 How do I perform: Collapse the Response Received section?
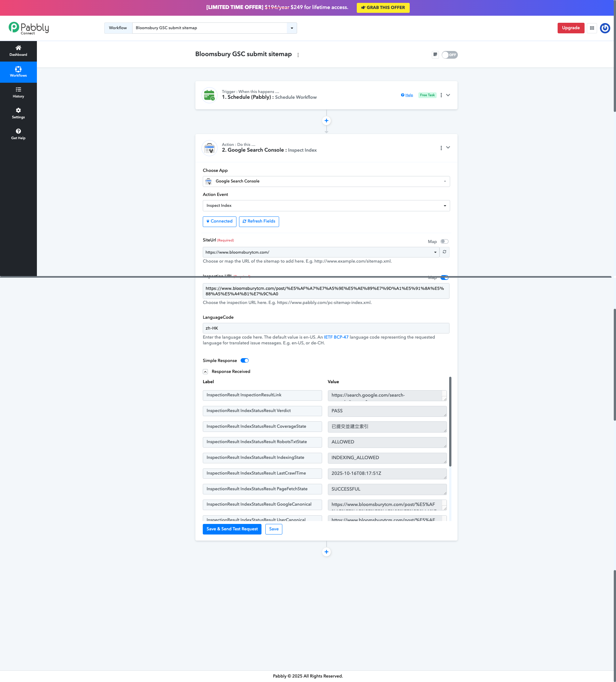pos(205,372)
